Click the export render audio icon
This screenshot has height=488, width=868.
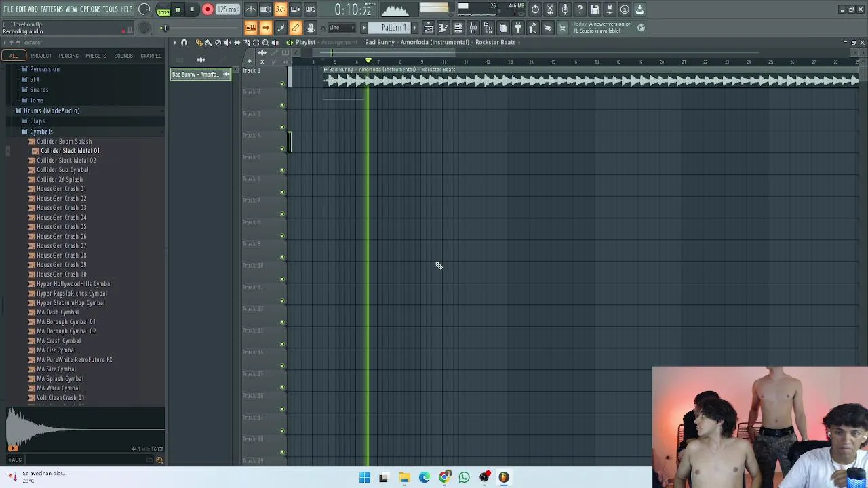pos(610,9)
